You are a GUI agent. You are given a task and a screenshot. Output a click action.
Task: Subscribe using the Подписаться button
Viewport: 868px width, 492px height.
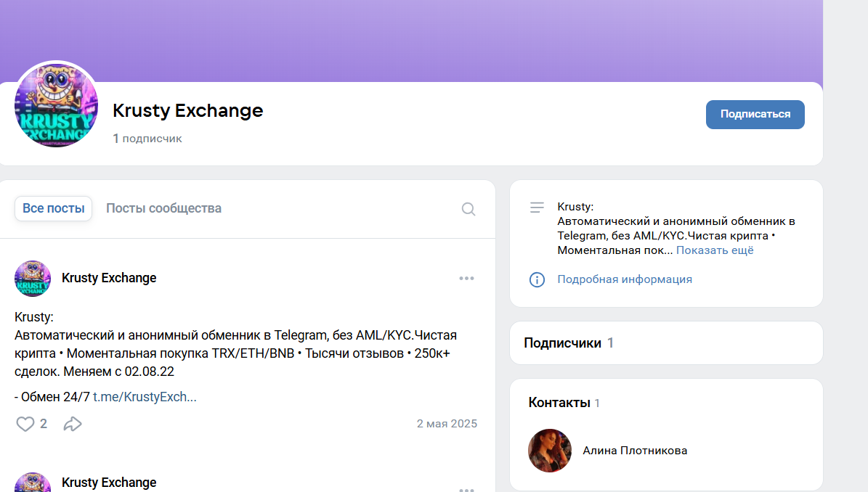tap(755, 115)
